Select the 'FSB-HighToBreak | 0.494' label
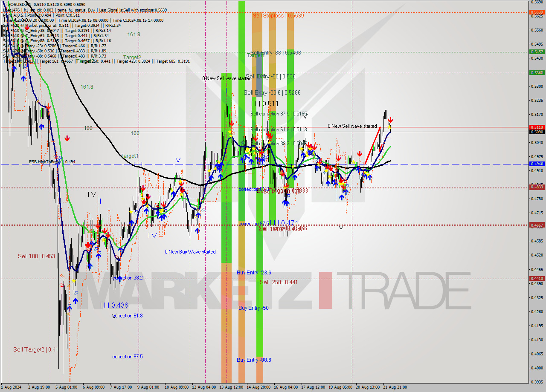 52,162
